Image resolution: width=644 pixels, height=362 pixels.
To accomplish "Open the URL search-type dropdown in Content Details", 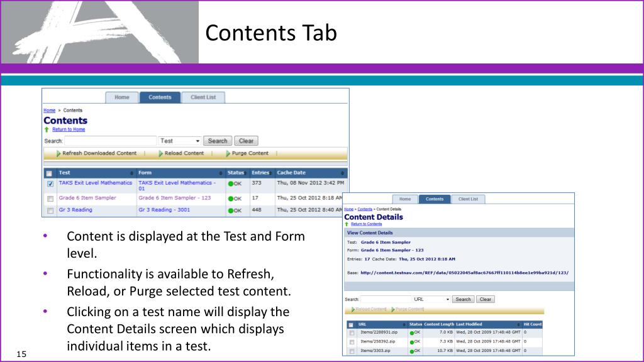I will click(431, 299).
